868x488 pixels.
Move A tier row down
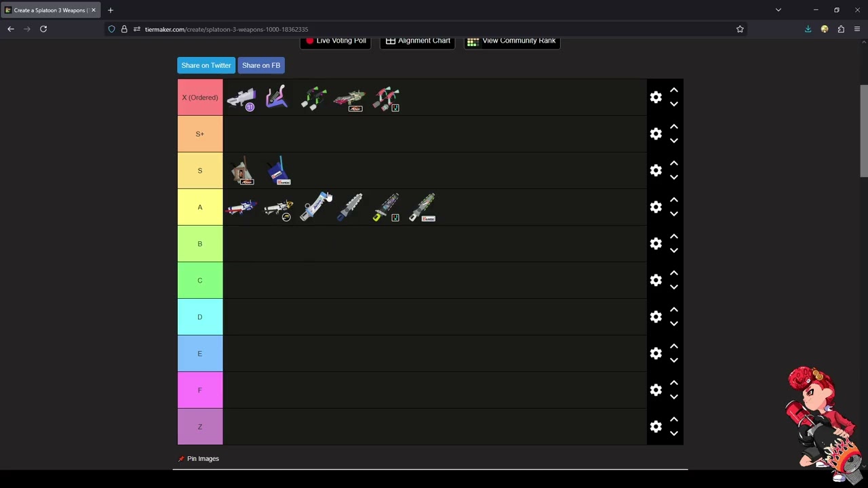(x=674, y=214)
